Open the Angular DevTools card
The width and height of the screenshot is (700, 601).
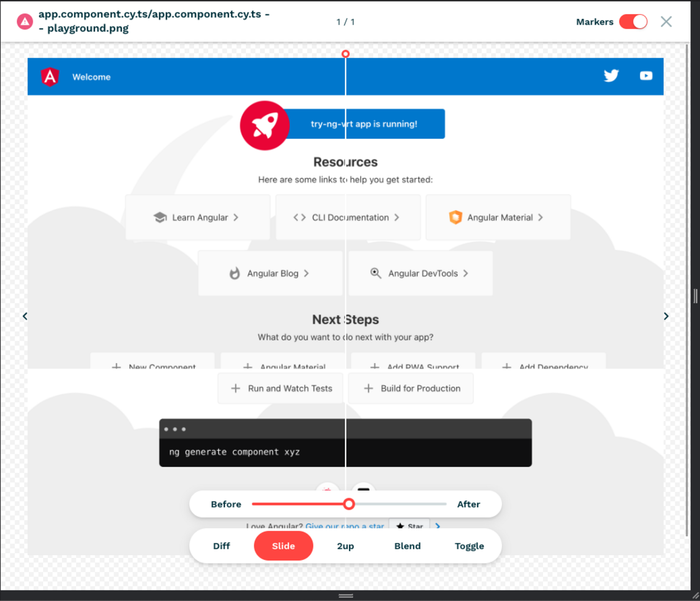click(x=421, y=274)
